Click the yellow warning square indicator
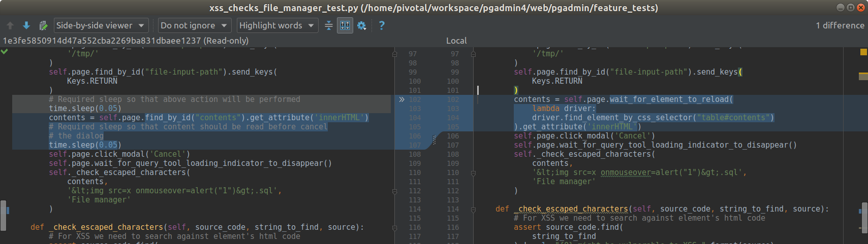The height and width of the screenshot is (244, 868). coord(863,52)
